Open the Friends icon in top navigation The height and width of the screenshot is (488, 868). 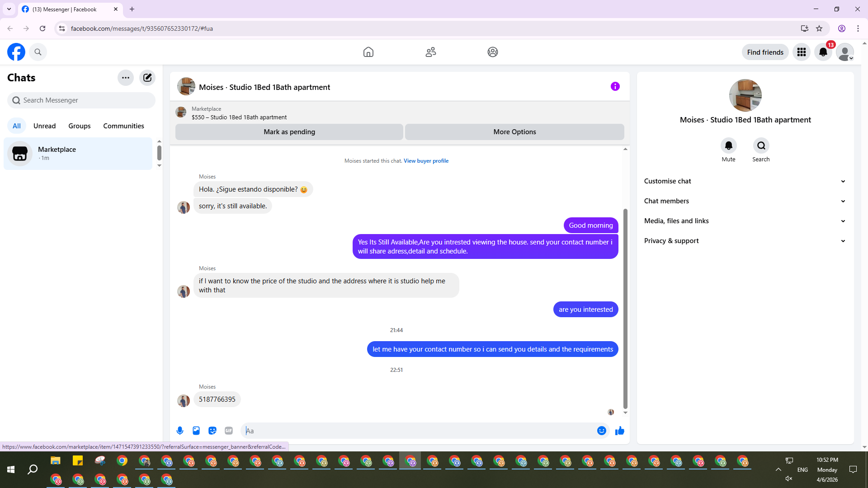coord(431,52)
